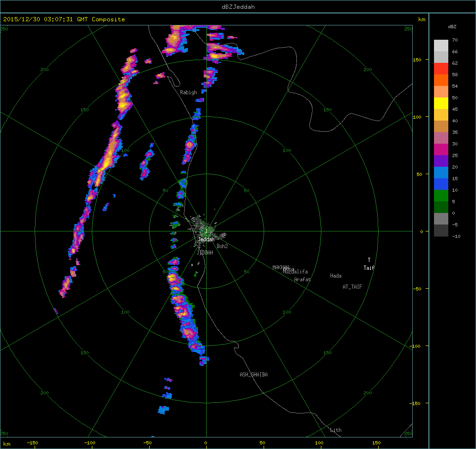Select the 58 value on the dBZ scale
The height and width of the screenshot is (449, 476).
click(x=455, y=74)
